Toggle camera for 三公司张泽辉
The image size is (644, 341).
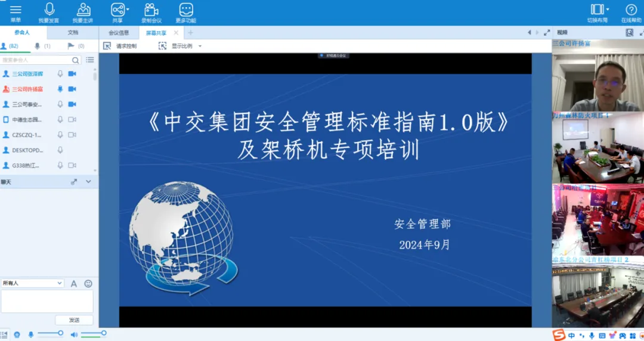pos(72,74)
